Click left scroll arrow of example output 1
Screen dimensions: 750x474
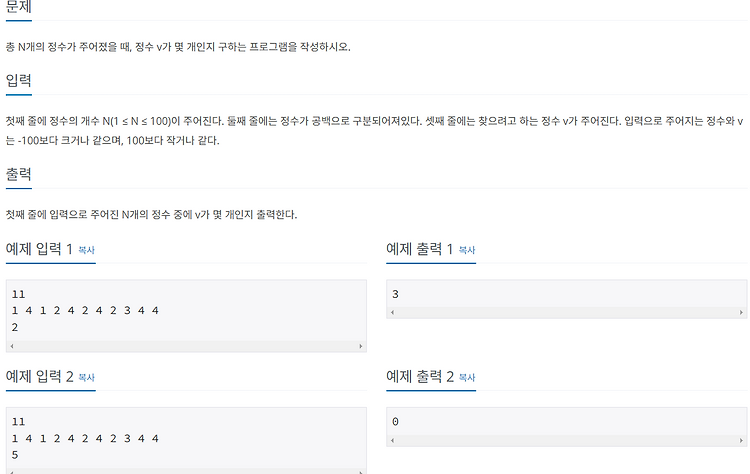click(x=393, y=312)
